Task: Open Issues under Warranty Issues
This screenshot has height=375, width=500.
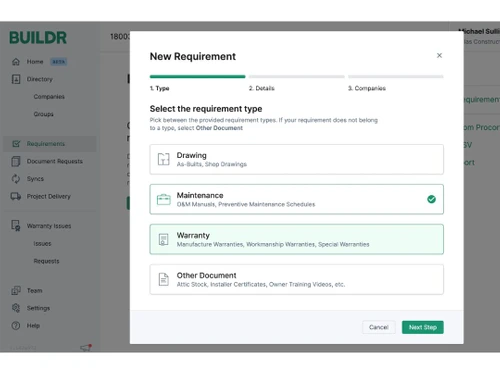Action: click(x=42, y=244)
